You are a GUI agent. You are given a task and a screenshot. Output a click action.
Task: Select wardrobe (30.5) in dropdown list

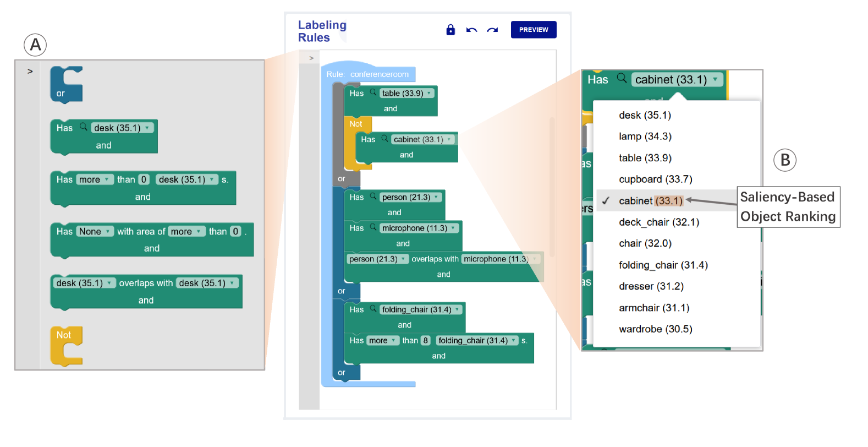[656, 329]
